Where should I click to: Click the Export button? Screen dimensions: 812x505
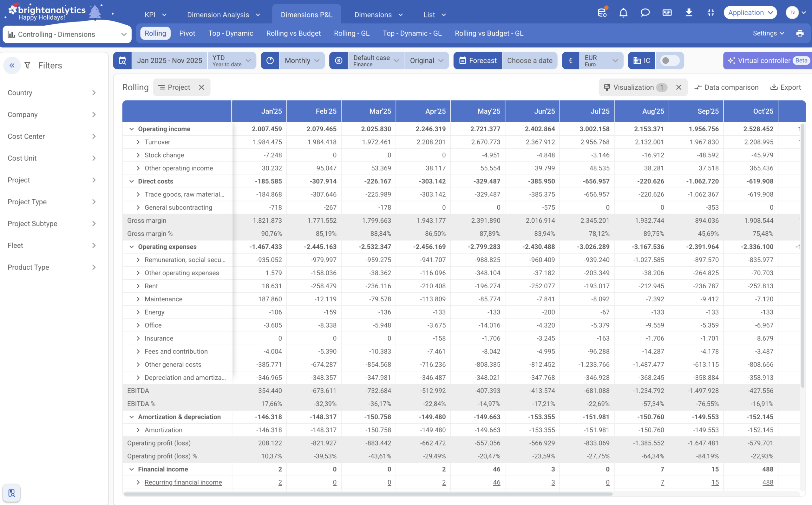click(786, 87)
